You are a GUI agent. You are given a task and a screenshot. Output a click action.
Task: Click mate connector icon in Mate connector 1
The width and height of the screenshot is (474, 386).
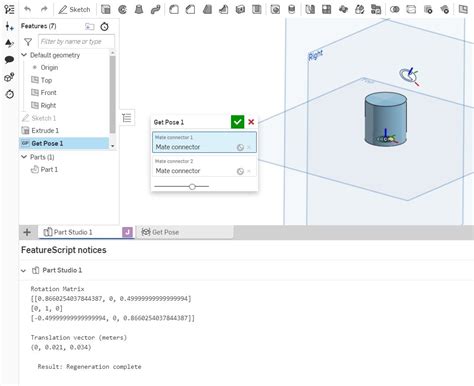coord(240,147)
